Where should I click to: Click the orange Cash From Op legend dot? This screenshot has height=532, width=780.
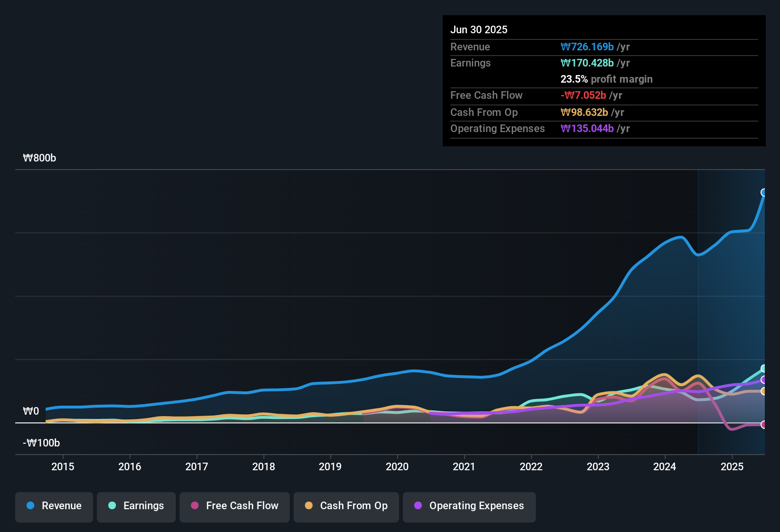pos(309,506)
